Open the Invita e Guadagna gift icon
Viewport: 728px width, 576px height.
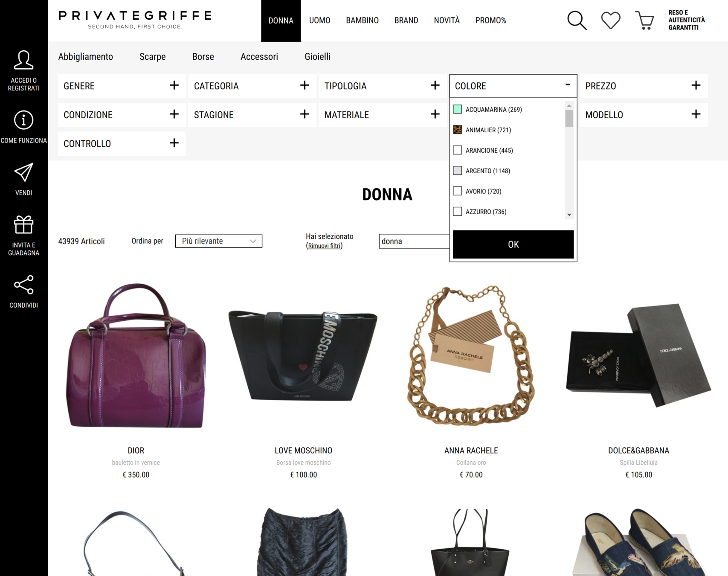[x=24, y=224]
